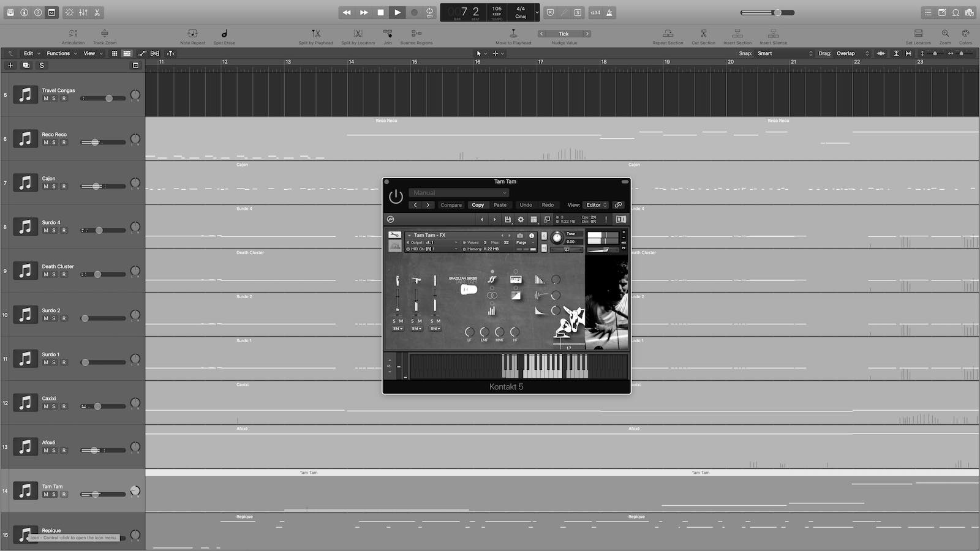Record-enable the Cajon track
The height and width of the screenshot is (551, 980).
pos(64,187)
